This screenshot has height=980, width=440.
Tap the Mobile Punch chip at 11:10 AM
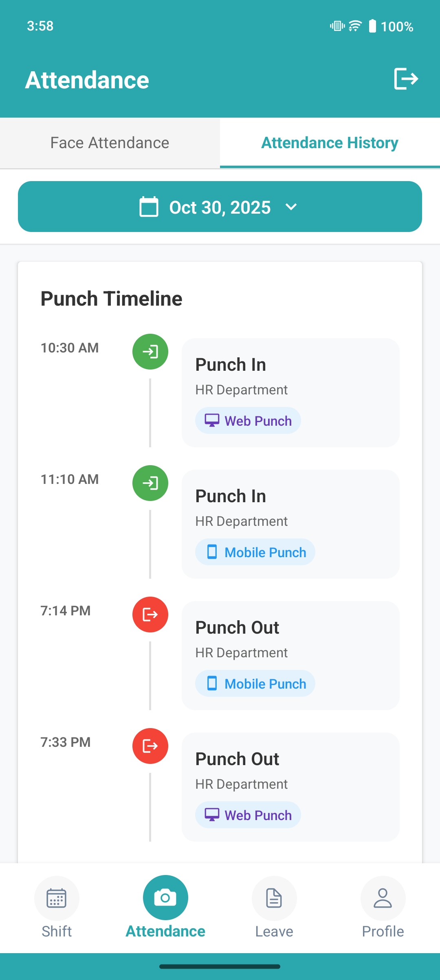(255, 552)
